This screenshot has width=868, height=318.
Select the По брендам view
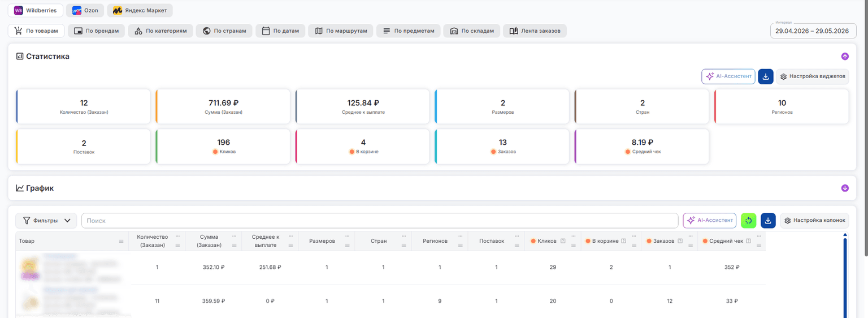(96, 31)
